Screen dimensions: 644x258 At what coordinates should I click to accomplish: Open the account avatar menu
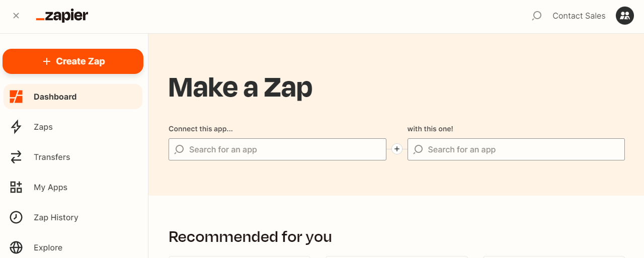[x=625, y=16]
